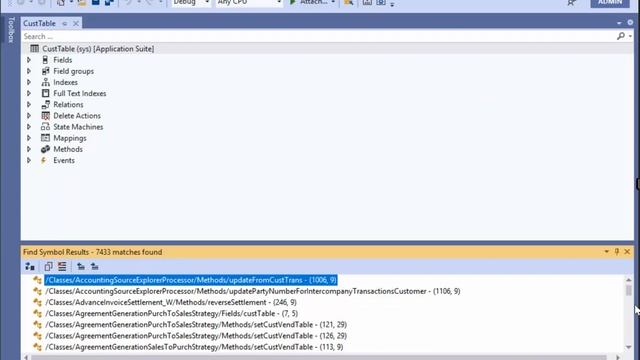
Task: Click the red-lined list icon in Find Symbol toolbar
Action: pyautogui.click(x=62, y=267)
